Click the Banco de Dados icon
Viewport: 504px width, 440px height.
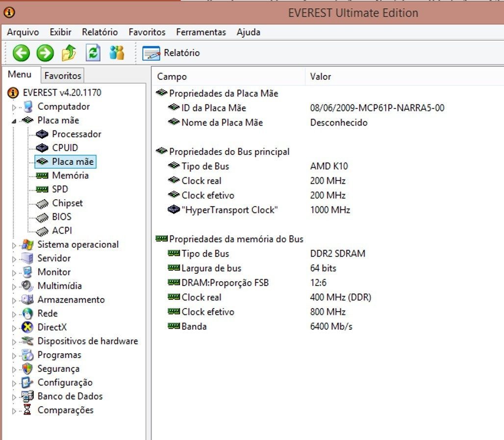(27, 396)
